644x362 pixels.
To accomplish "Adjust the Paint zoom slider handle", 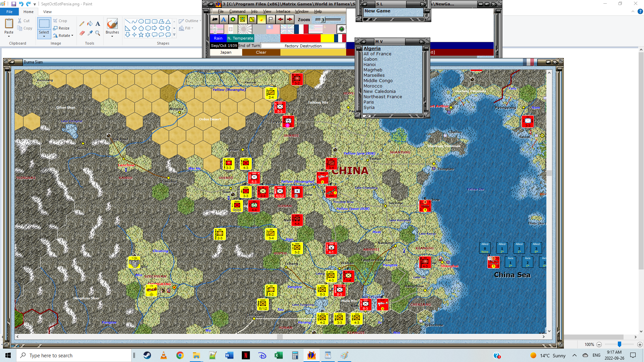I will tap(619, 344).
